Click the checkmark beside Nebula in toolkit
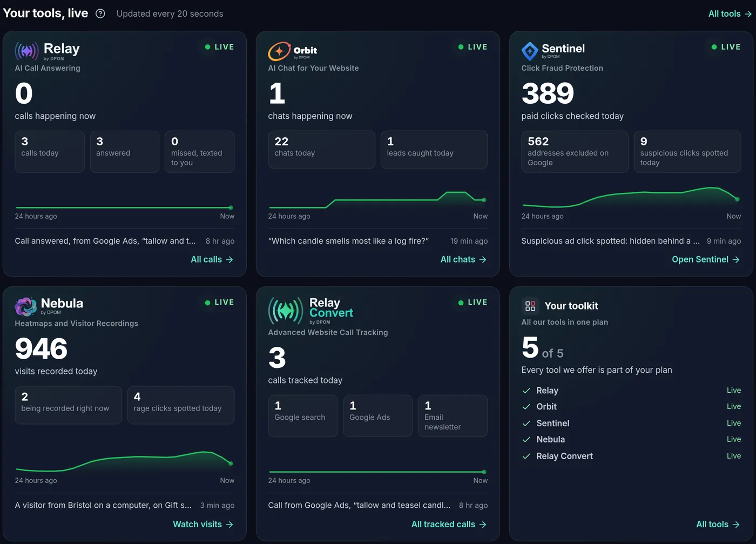Image resolution: width=756 pixels, height=544 pixels. [526, 440]
